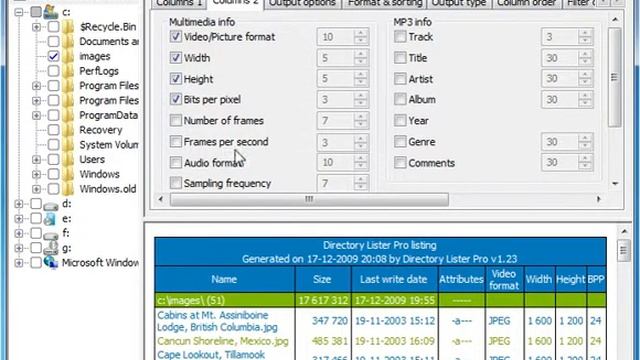Viewport: 640px width, 360px height.
Task: Switch to the Output type tab
Action: pos(459,3)
